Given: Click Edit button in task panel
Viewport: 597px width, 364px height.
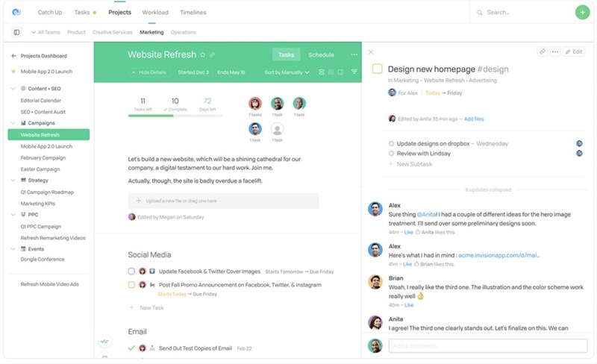Looking at the screenshot, I should [x=574, y=51].
